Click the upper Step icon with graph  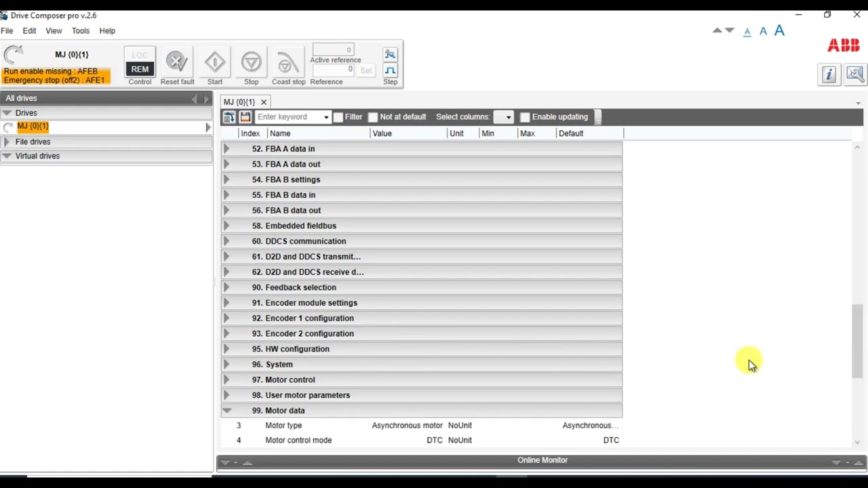click(x=390, y=54)
